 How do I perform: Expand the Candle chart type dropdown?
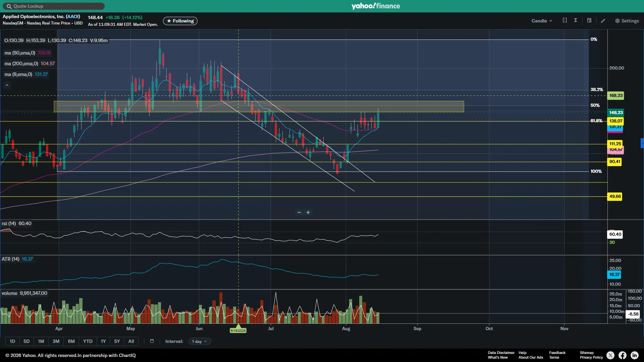[x=542, y=21]
